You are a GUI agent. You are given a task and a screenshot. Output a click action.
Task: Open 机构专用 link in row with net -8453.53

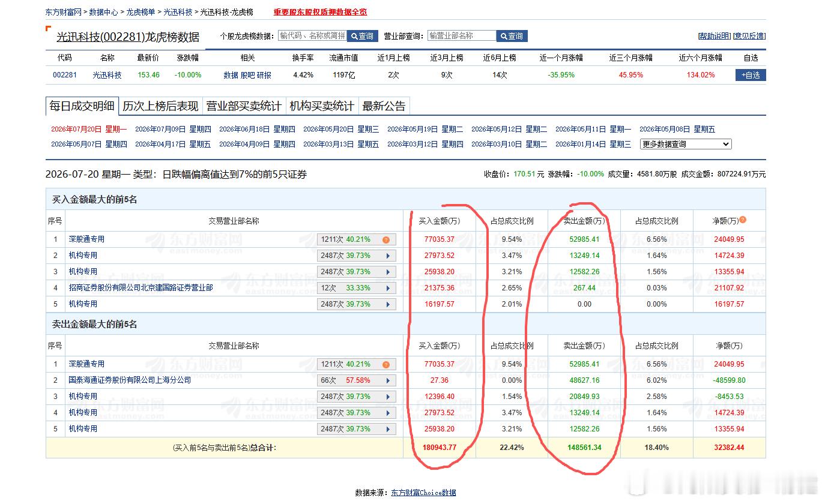83,396
